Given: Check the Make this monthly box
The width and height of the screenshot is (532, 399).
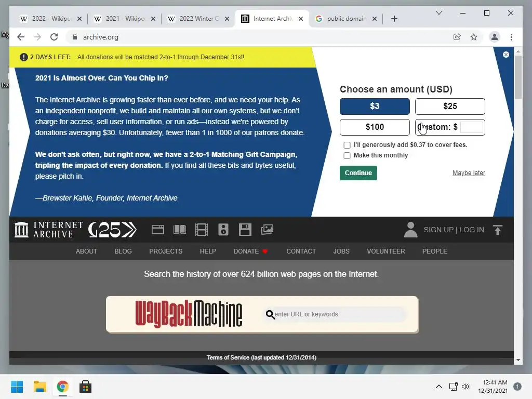Looking at the screenshot, I should (347, 156).
